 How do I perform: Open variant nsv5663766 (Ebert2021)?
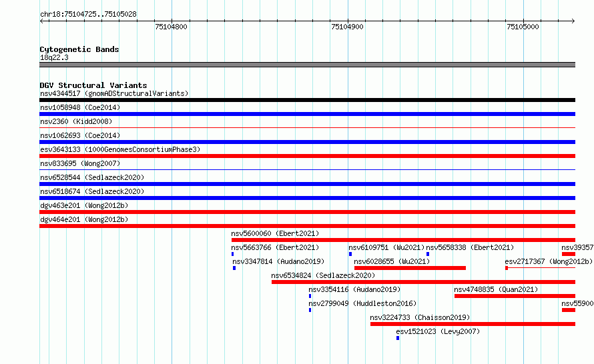(275, 247)
